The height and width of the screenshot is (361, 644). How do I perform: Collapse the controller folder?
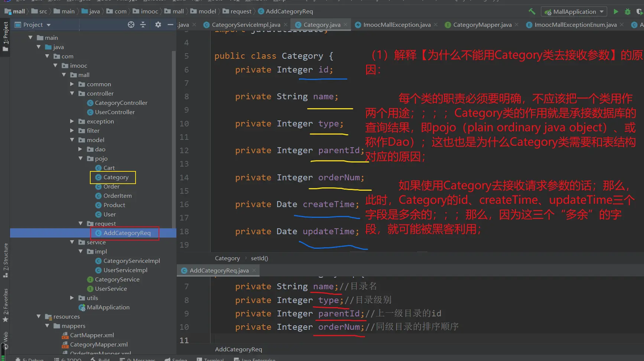point(72,93)
